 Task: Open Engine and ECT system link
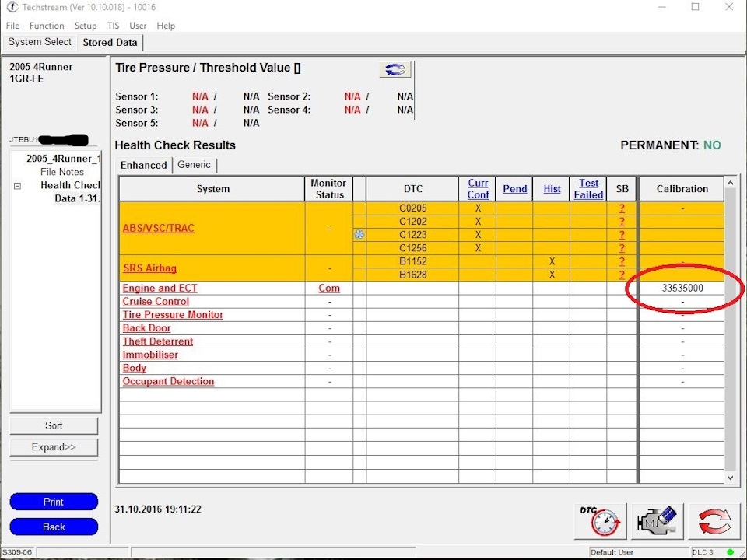point(160,288)
